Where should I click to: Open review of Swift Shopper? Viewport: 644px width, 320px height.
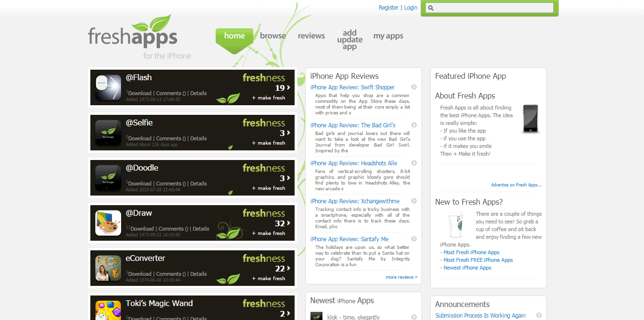click(352, 87)
